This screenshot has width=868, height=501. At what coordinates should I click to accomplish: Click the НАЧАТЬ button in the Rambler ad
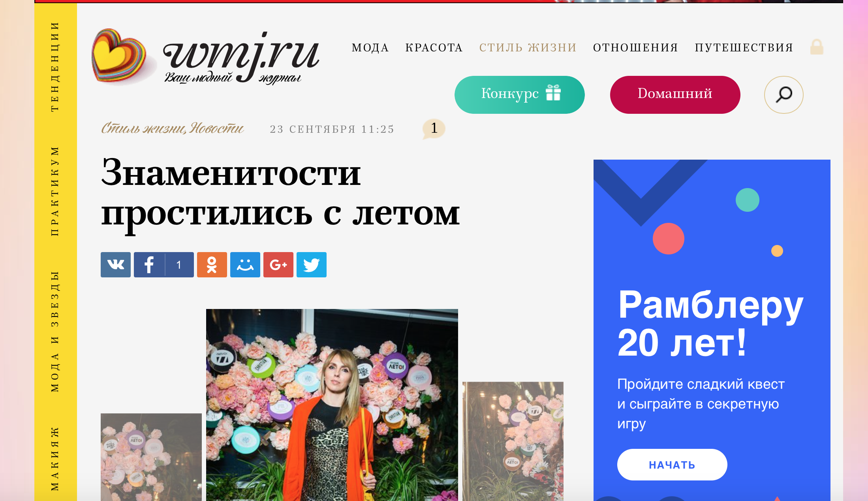click(672, 465)
